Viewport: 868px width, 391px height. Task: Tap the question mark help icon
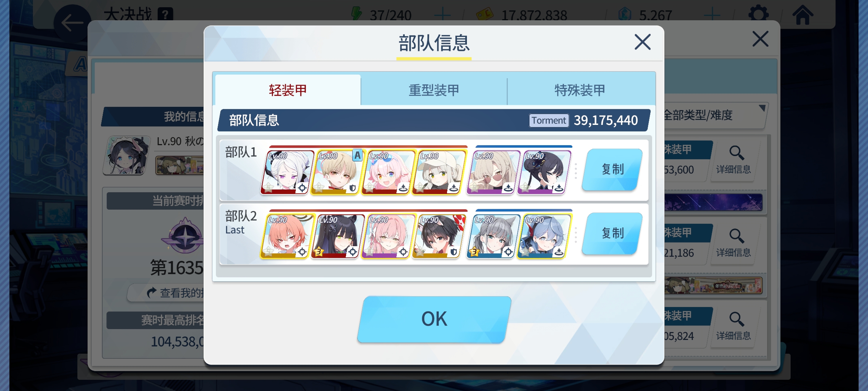pyautogui.click(x=165, y=15)
